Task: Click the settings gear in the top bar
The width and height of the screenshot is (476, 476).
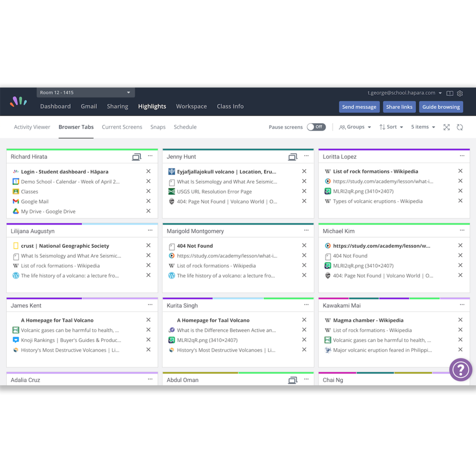Action: click(x=460, y=93)
